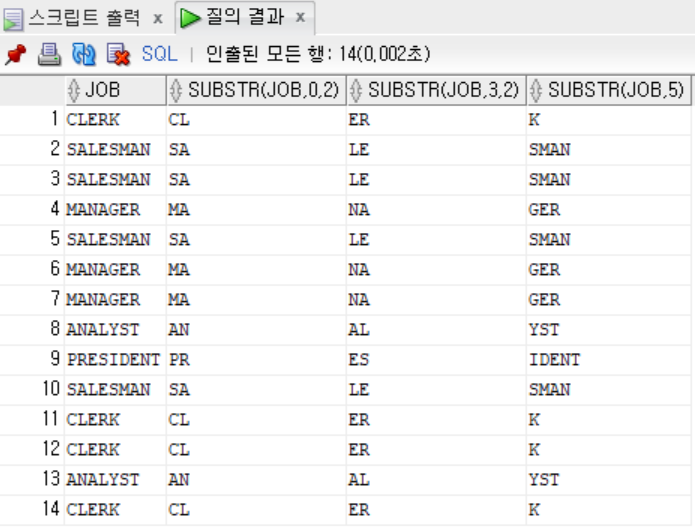Select SALESMAN cell in row 5
The height and width of the screenshot is (532, 695).
(115, 240)
